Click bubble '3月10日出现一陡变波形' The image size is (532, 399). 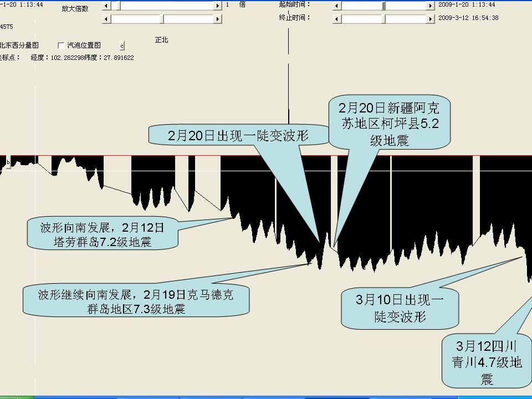[x=400, y=309]
